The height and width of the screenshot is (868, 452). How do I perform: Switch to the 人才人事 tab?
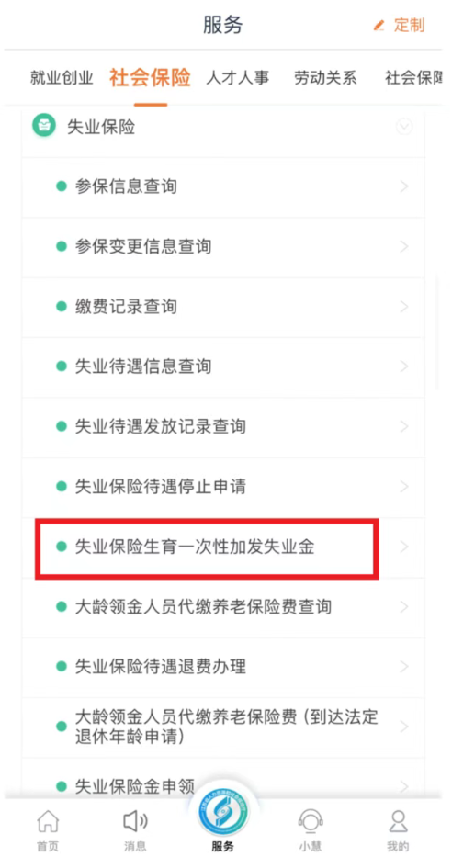point(238,78)
